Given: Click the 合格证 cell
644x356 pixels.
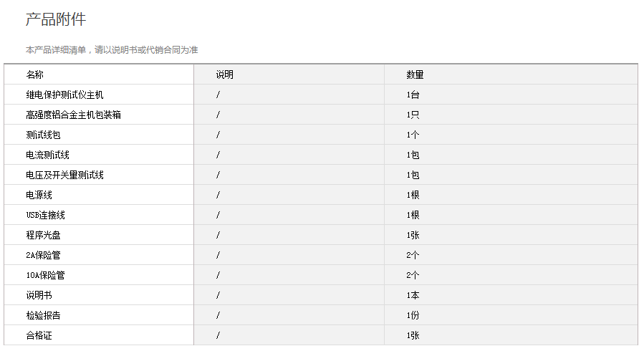Looking at the screenshot, I should tap(39, 335).
